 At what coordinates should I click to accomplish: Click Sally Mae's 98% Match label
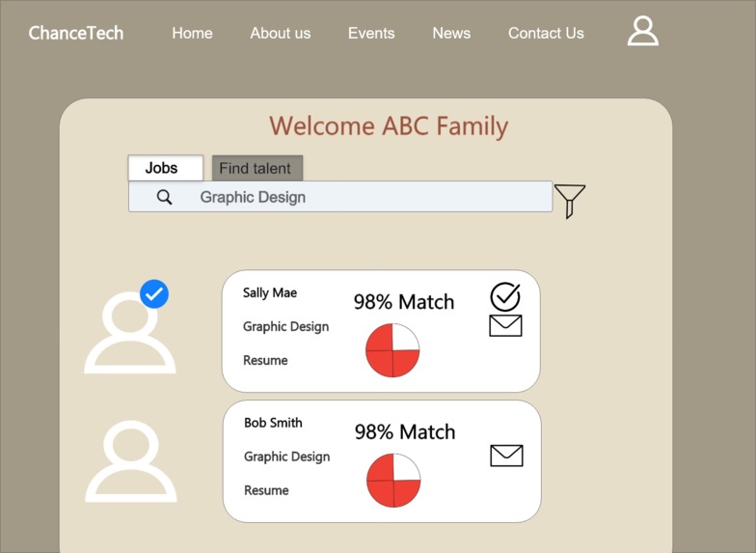click(x=404, y=301)
